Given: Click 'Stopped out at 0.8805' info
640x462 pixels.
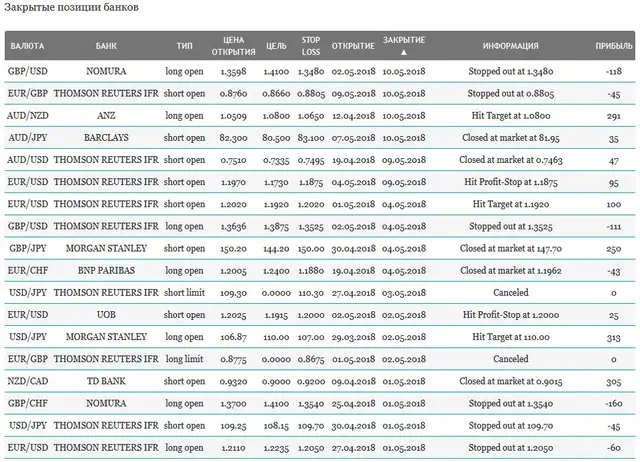Looking at the screenshot, I should click(x=511, y=93).
